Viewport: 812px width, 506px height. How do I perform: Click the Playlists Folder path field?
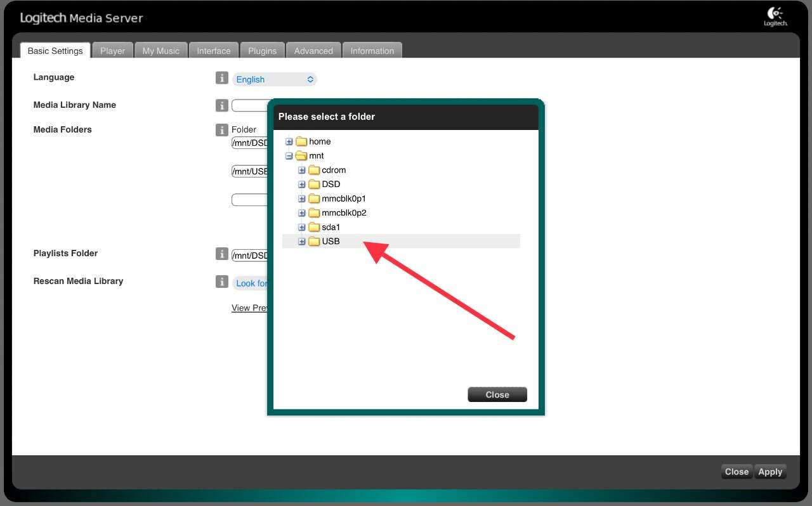(250, 256)
